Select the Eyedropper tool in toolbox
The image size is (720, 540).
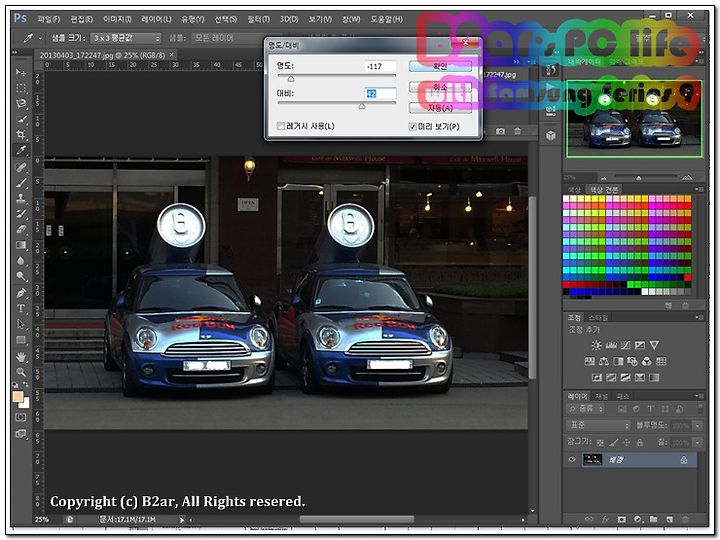pos(21,150)
